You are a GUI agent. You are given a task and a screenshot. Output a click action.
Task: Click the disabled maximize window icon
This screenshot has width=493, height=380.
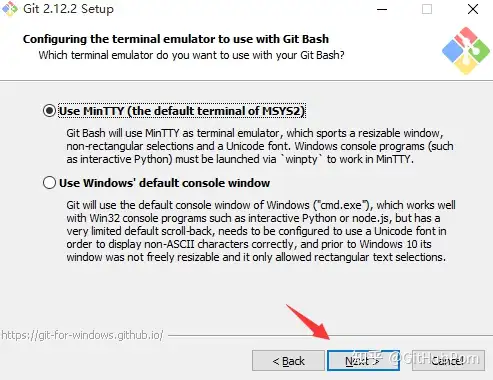pos(427,9)
